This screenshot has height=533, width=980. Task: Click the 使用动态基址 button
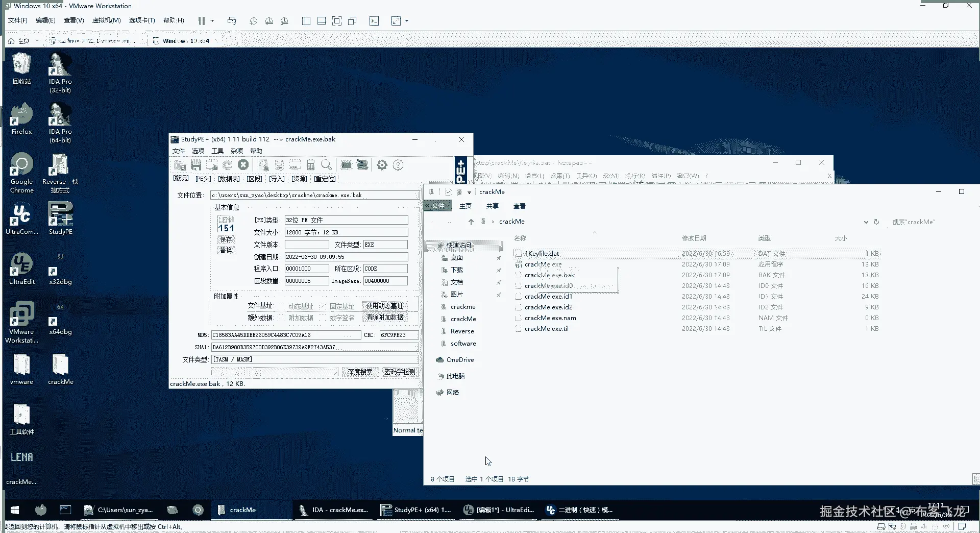(x=385, y=306)
